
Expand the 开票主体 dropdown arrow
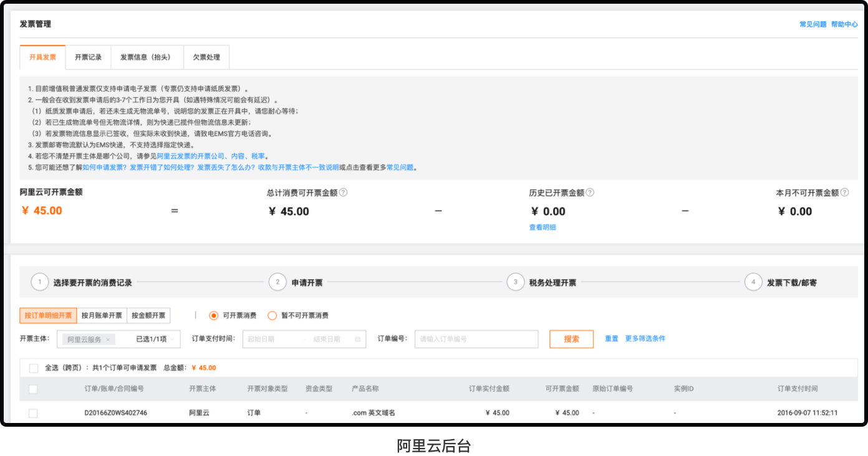click(172, 340)
